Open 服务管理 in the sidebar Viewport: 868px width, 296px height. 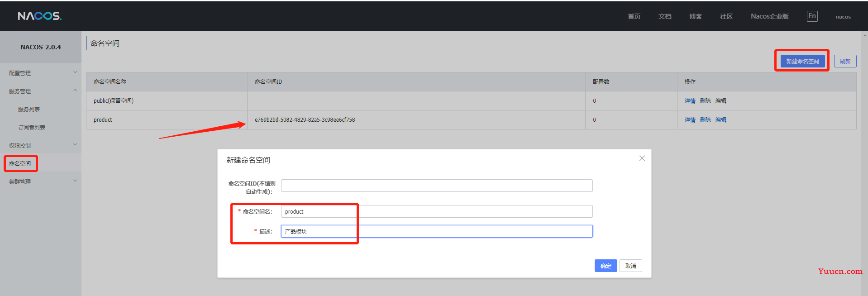(20, 91)
